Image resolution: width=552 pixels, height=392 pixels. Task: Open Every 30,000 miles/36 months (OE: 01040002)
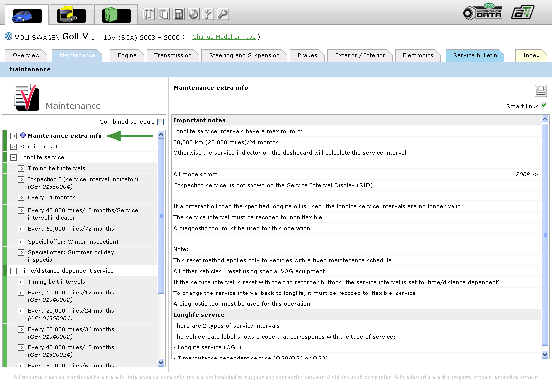[71, 333]
